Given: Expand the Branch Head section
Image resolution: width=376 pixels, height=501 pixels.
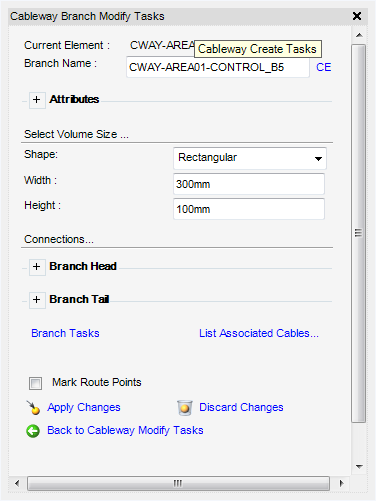Looking at the screenshot, I should tap(37, 267).
